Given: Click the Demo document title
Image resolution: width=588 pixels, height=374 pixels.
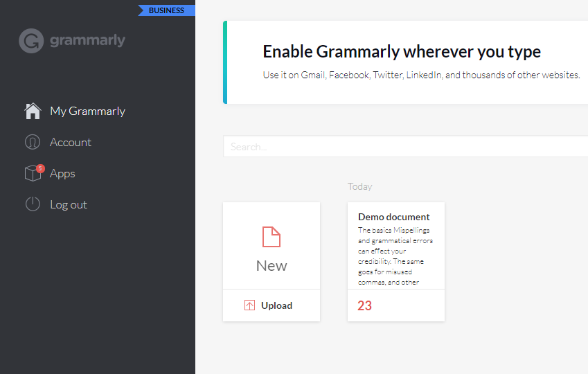Looking at the screenshot, I should pos(394,217).
